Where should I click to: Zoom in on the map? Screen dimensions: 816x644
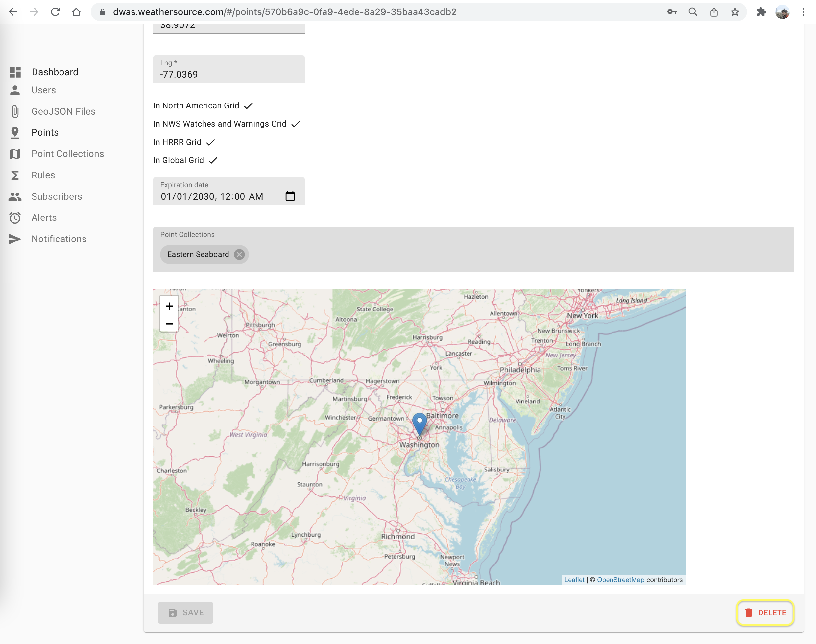[x=169, y=306]
